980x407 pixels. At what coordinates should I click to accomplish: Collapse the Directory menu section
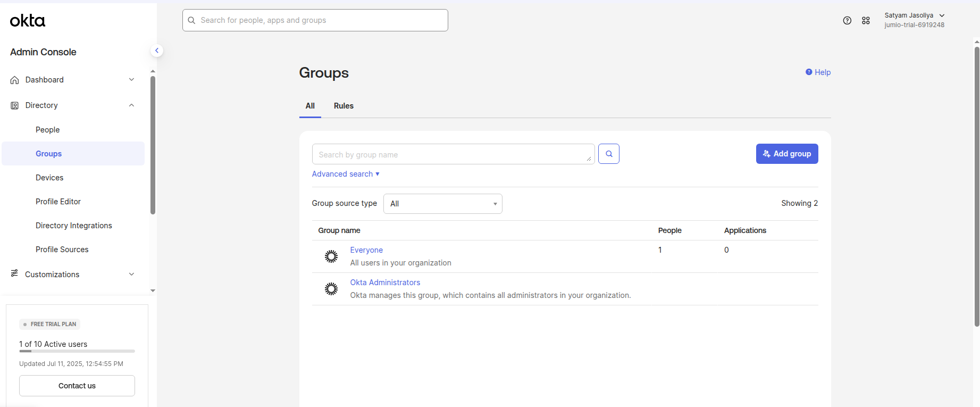131,105
